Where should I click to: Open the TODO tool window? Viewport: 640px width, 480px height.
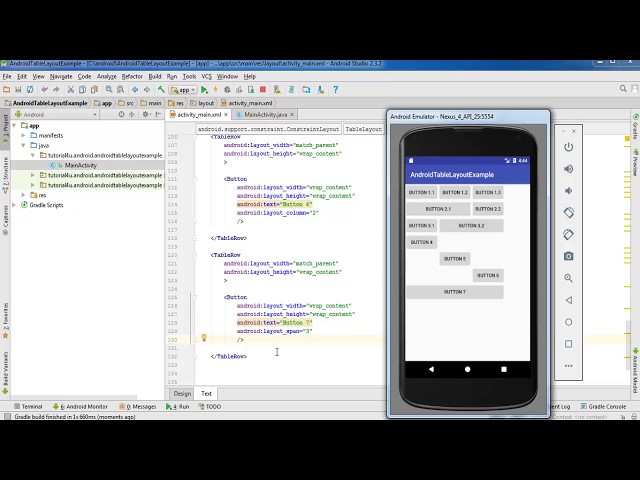point(210,407)
